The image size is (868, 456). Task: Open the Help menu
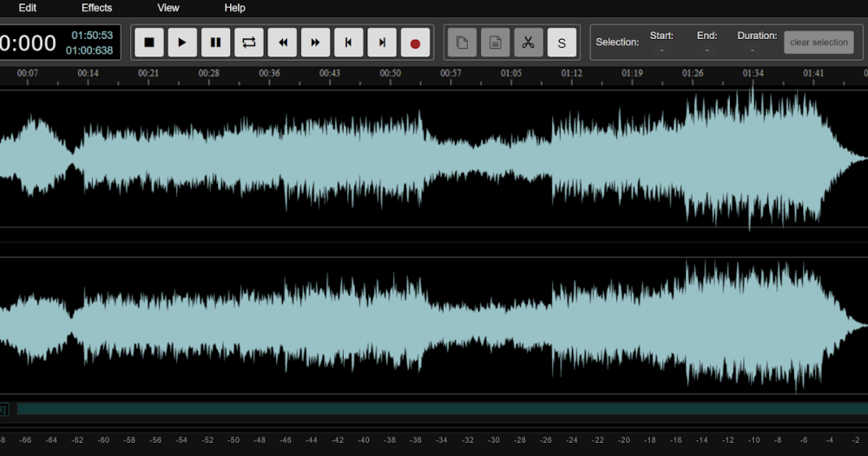pos(234,8)
